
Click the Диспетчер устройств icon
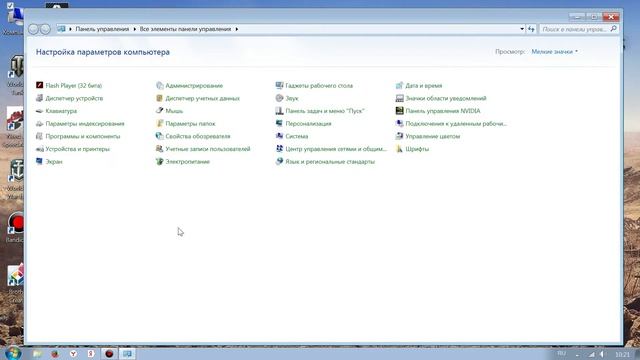click(x=40, y=98)
